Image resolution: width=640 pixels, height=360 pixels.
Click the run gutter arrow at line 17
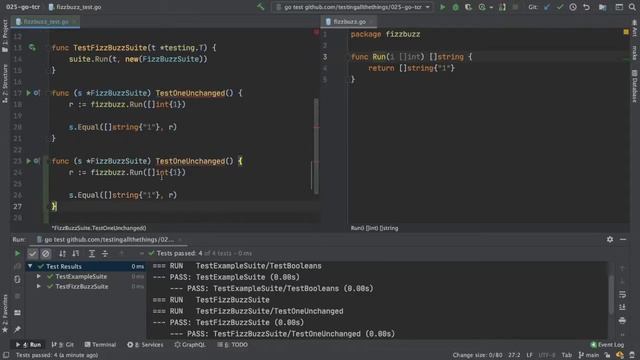point(29,93)
